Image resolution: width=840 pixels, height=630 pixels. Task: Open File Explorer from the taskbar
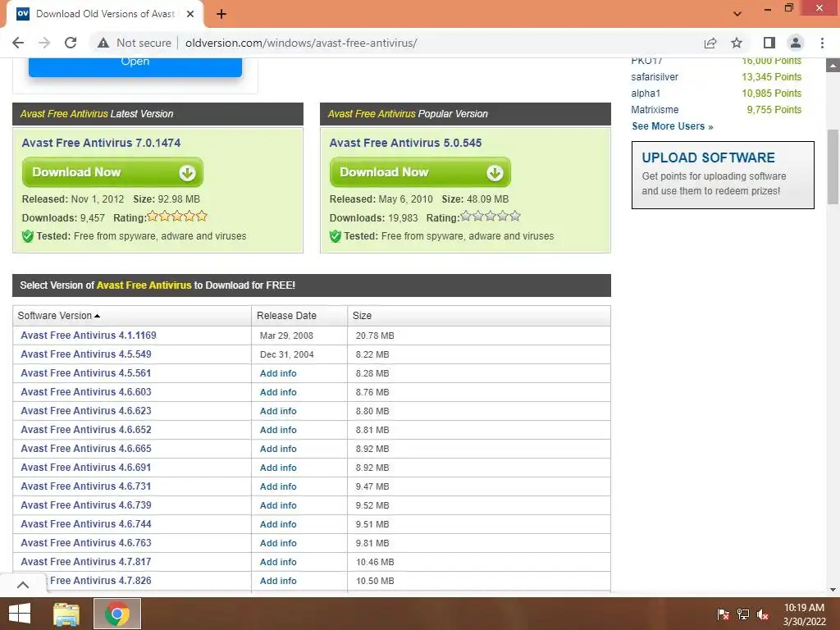(x=66, y=614)
